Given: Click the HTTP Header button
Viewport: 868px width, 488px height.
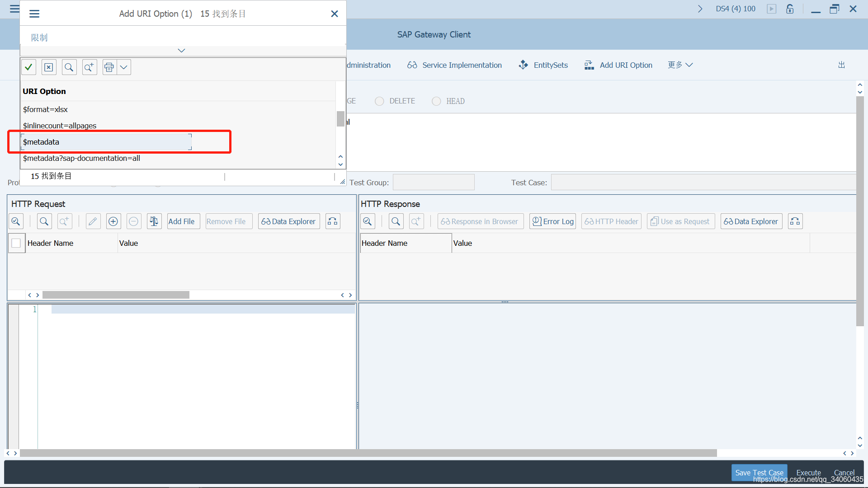Looking at the screenshot, I should (x=611, y=221).
